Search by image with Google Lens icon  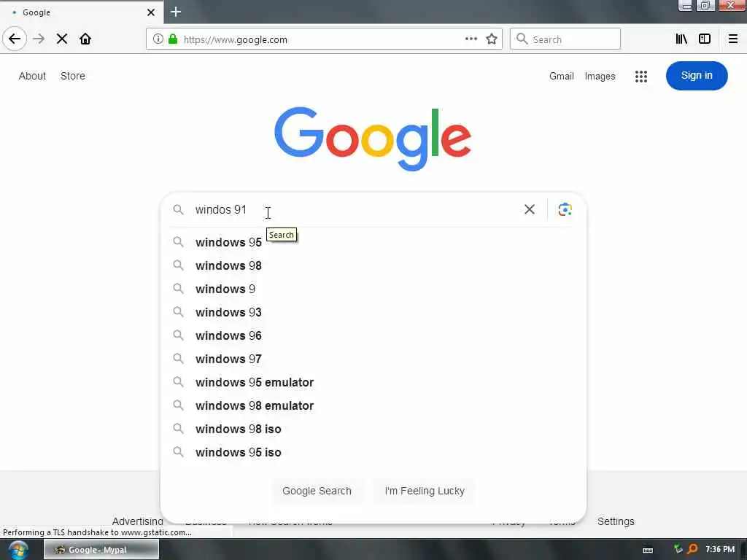(565, 209)
